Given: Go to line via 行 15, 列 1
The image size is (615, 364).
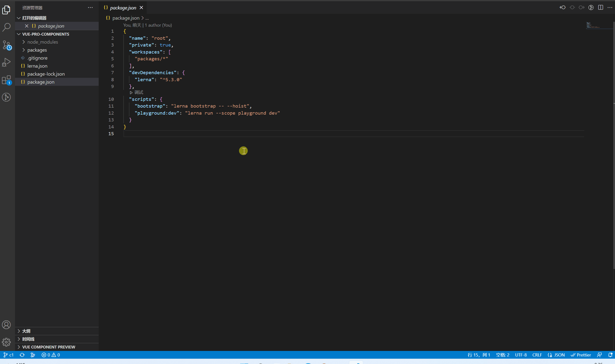Looking at the screenshot, I should [x=479, y=355].
